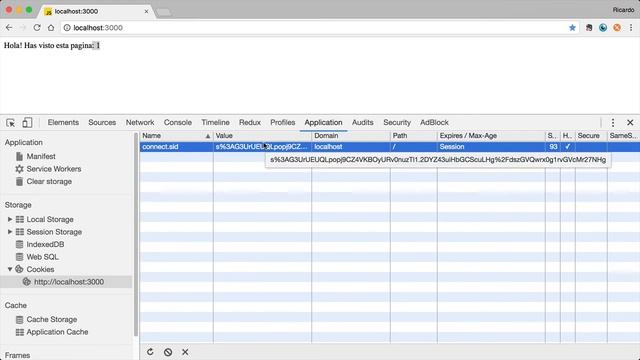Click the Secure column header
The image size is (640, 360).
pyautogui.click(x=591, y=136)
